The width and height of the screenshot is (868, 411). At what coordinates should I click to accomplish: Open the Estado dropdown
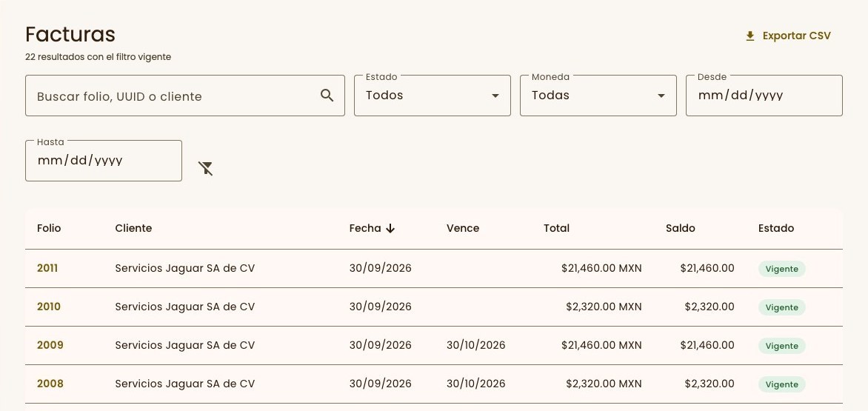click(433, 96)
